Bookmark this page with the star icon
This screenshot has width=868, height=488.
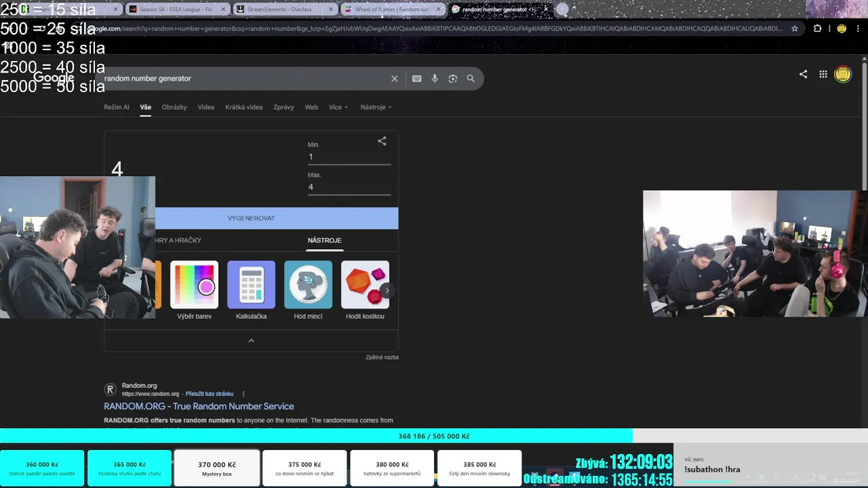click(x=795, y=28)
